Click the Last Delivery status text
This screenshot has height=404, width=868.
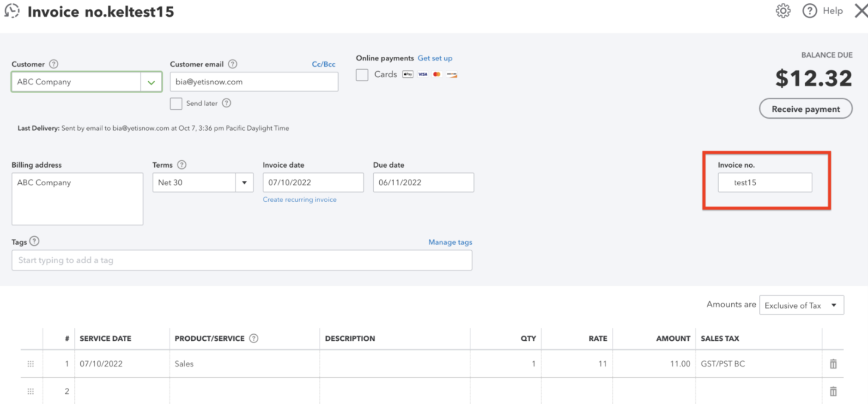(x=153, y=128)
